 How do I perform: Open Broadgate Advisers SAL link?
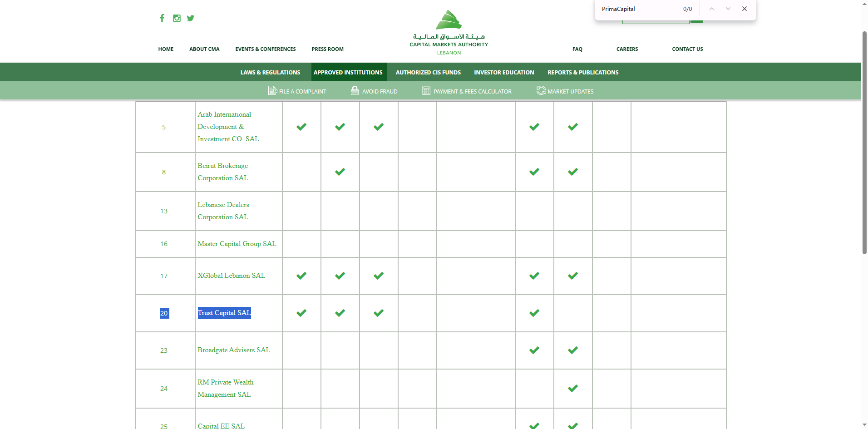coord(234,350)
